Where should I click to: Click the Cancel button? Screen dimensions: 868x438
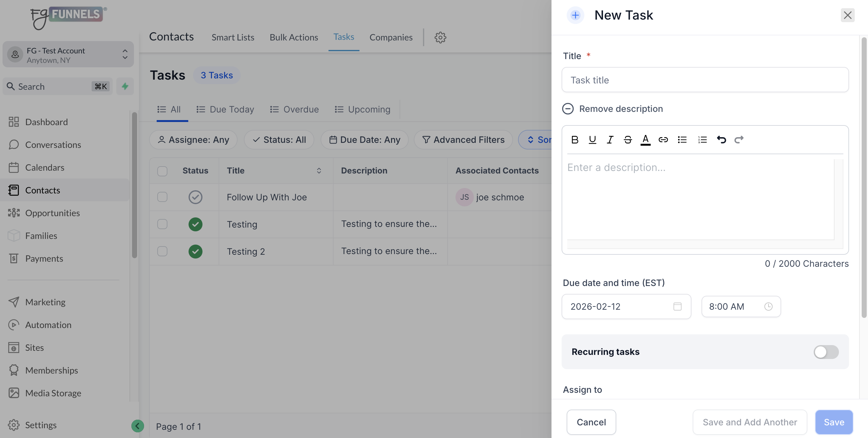point(591,422)
